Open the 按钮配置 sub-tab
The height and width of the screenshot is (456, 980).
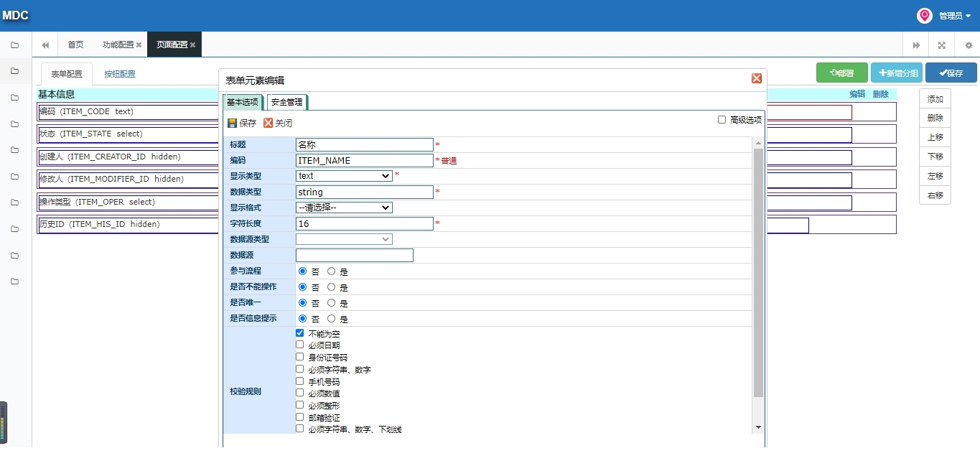pos(120,74)
